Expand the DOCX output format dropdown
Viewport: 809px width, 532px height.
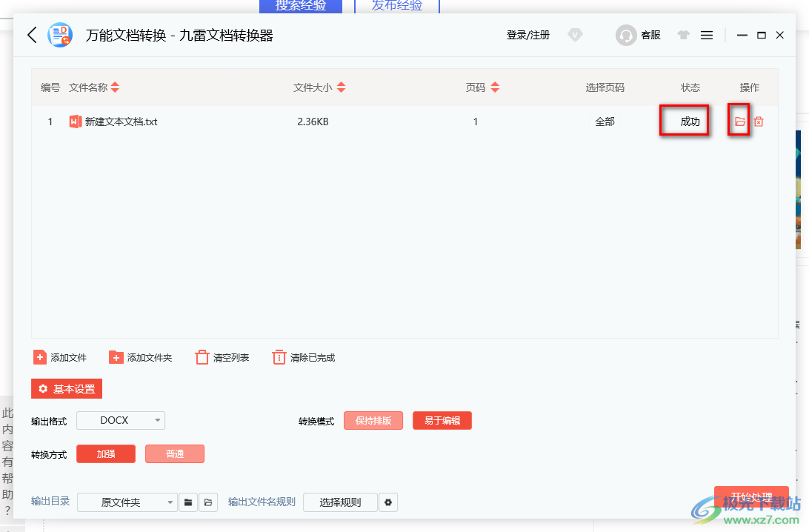[x=121, y=421]
